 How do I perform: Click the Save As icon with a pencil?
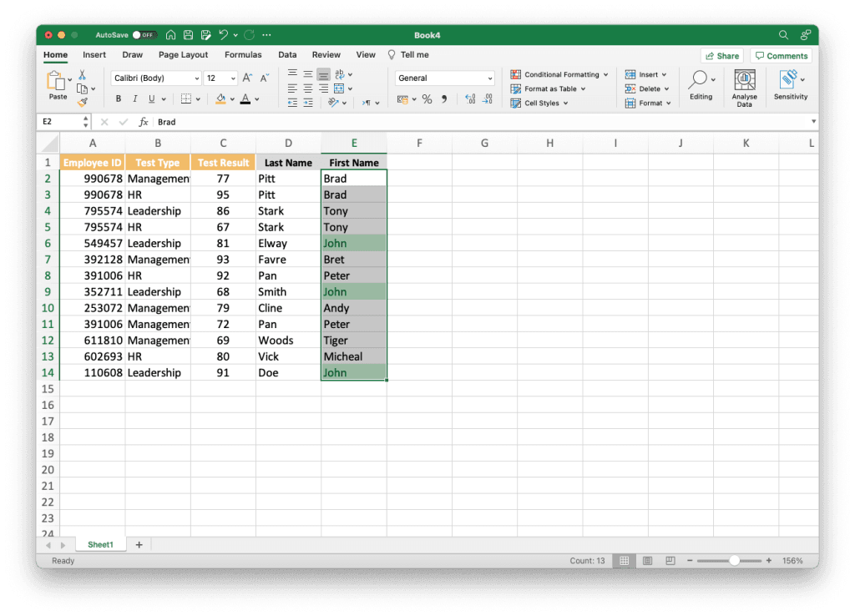click(205, 35)
